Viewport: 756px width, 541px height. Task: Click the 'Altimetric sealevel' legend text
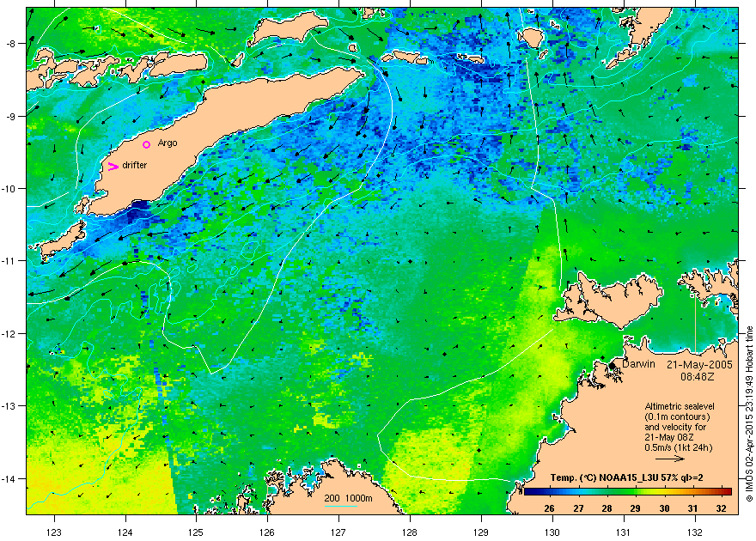(x=680, y=406)
